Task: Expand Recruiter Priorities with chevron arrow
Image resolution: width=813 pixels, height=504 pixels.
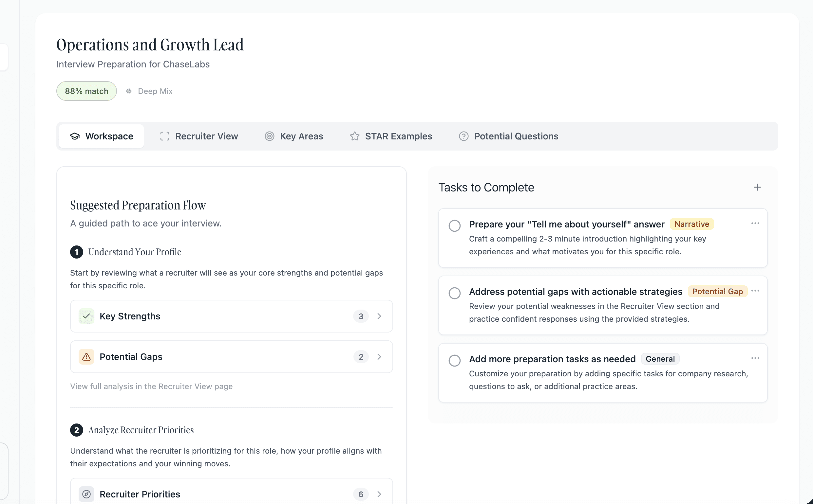Action: pos(379,494)
